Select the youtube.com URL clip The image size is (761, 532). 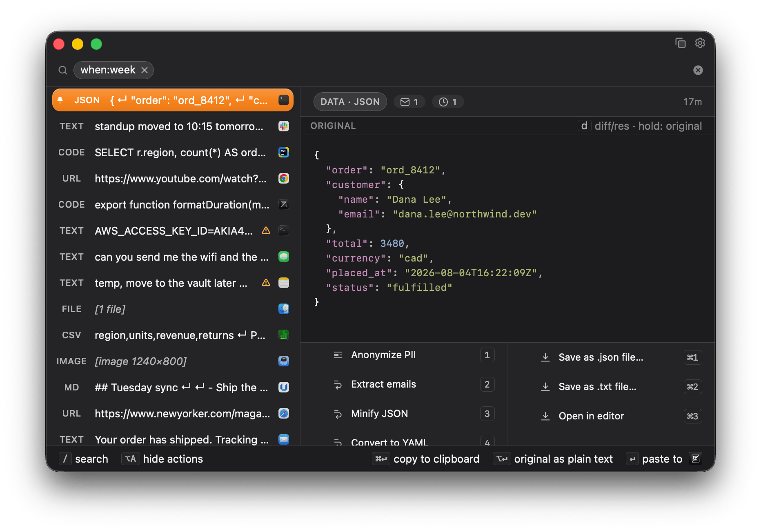[x=173, y=178]
